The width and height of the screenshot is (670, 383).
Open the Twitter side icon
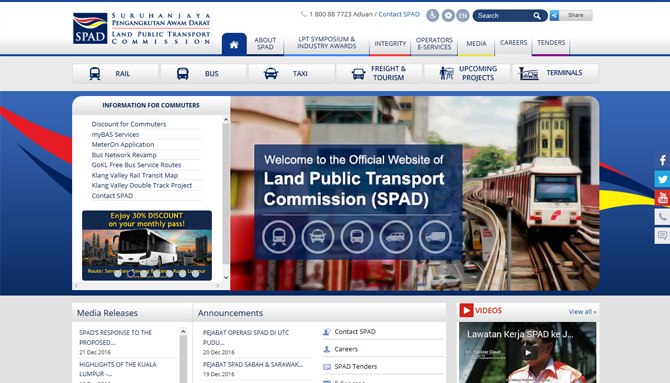662,179
